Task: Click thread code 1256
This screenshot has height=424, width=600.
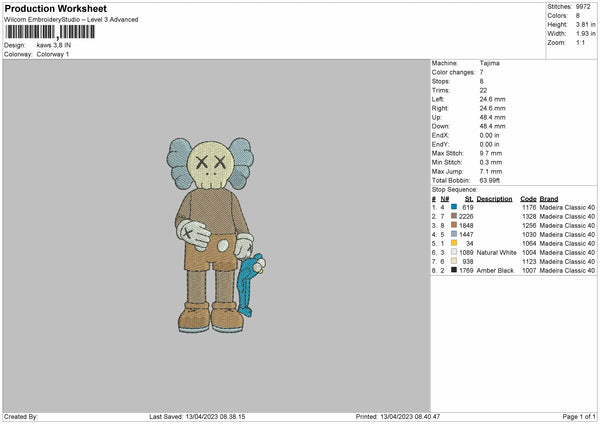Action: [x=529, y=225]
